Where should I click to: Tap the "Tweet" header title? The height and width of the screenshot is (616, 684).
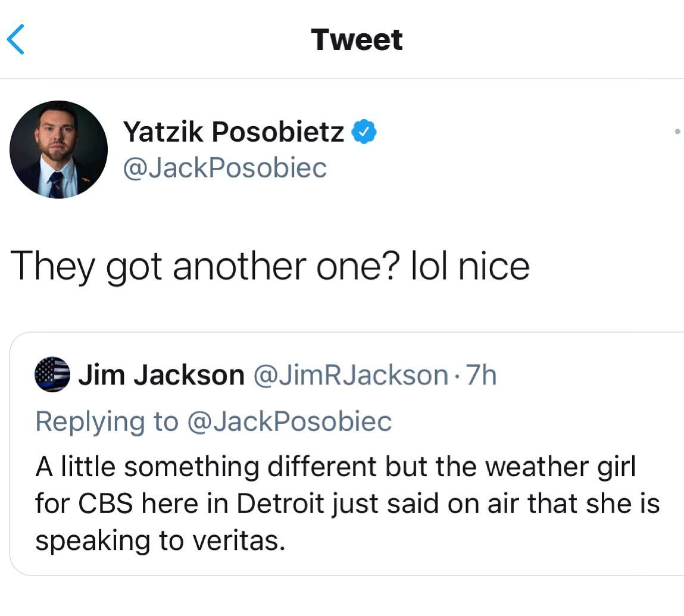(x=357, y=39)
